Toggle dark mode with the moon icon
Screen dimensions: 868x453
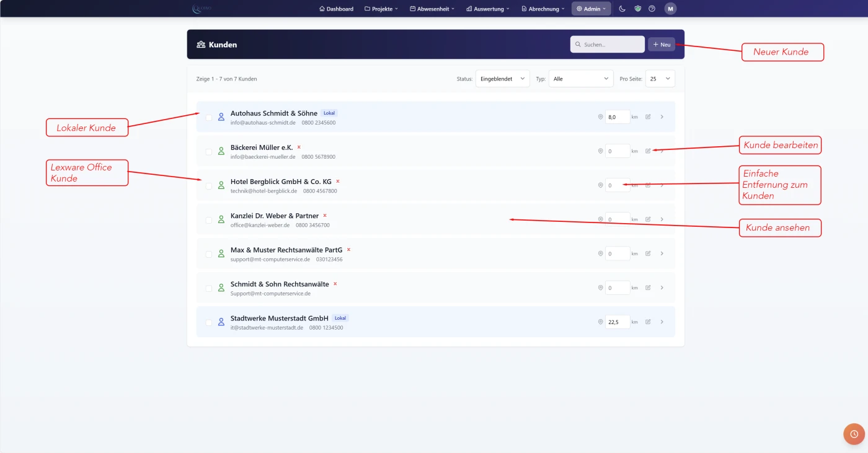(622, 9)
